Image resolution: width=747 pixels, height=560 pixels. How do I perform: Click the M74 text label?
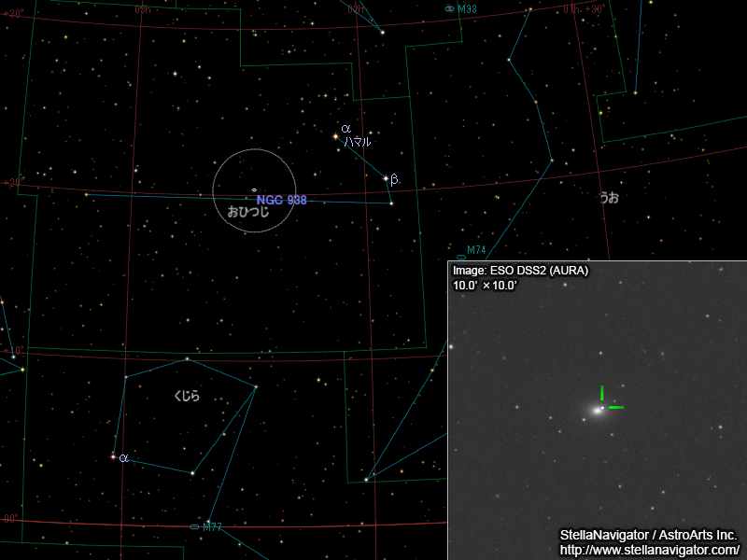[476, 250]
